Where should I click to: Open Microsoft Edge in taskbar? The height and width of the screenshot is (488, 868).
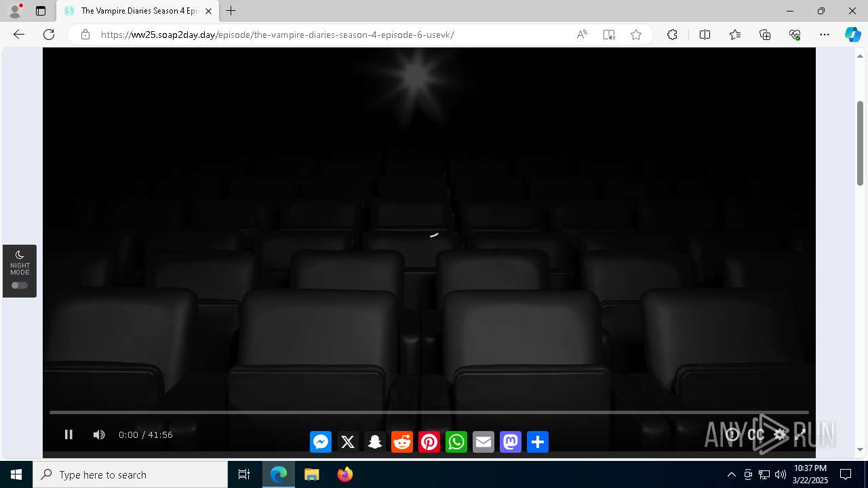point(279,474)
